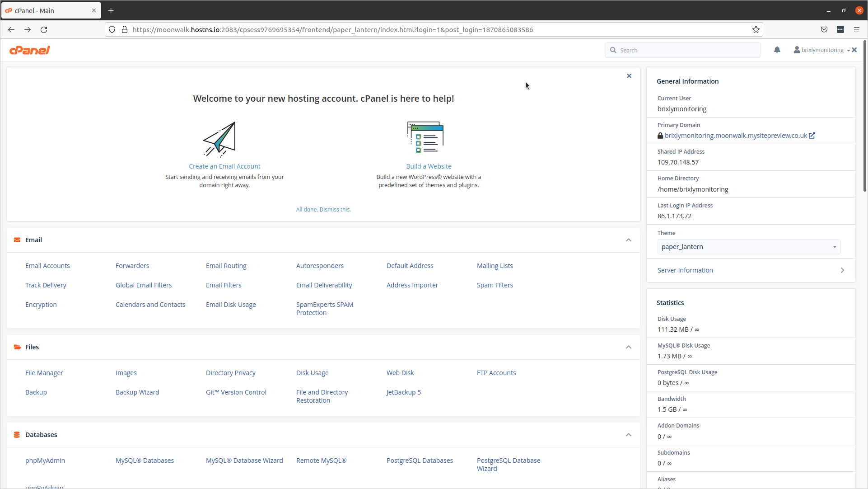Click the paper plane email illustration
Image resolution: width=868 pixels, height=489 pixels.
click(219, 139)
